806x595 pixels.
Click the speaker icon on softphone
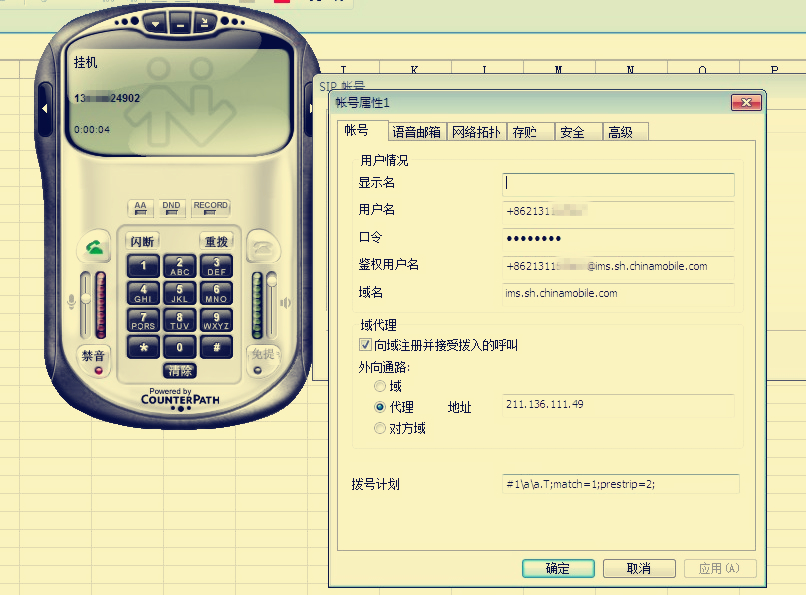(285, 303)
